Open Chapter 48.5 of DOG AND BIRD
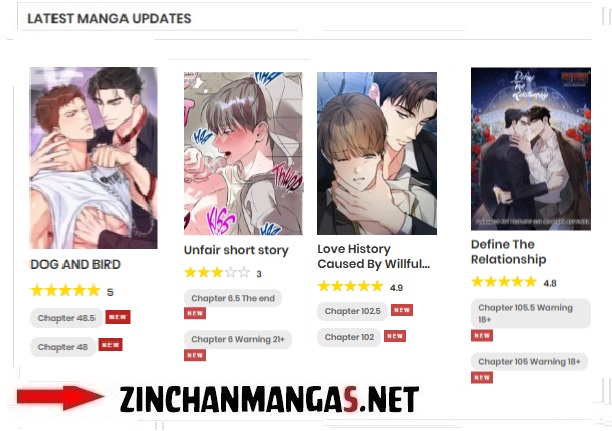 (67, 318)
